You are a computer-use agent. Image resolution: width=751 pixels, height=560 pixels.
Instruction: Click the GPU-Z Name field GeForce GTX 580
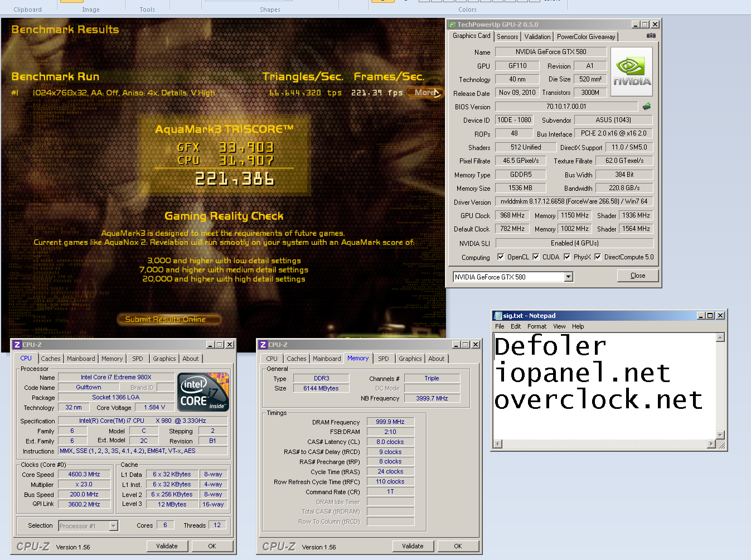pyautogui.click(x=551, y=52)
